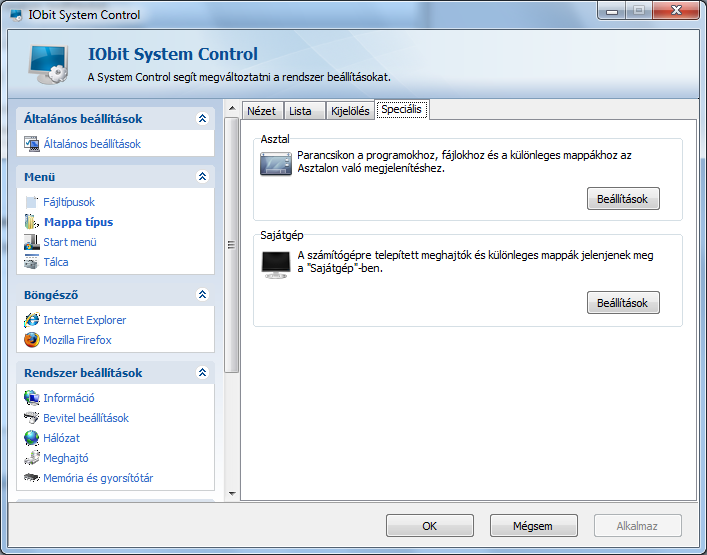Click the Tálca taskbar icon
Image resolution: width=707 pixels, height=555 pixels.
[x=32, y=262]
